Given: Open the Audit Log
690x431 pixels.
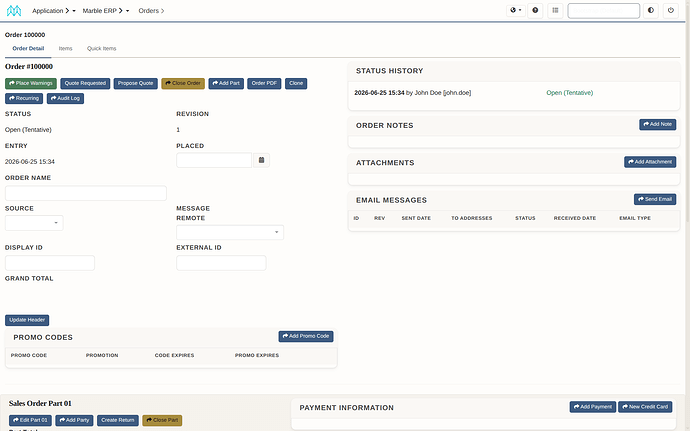Looking at the screenshot, I should [66, 98].
